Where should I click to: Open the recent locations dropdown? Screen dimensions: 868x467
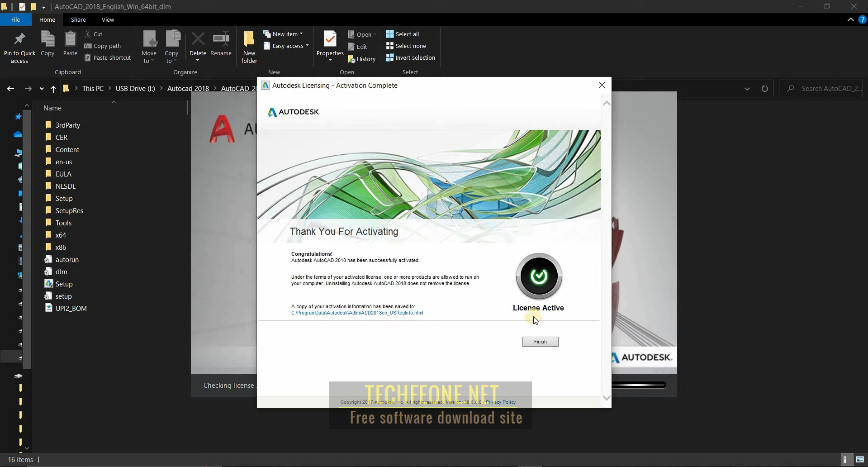pos(42,89)
